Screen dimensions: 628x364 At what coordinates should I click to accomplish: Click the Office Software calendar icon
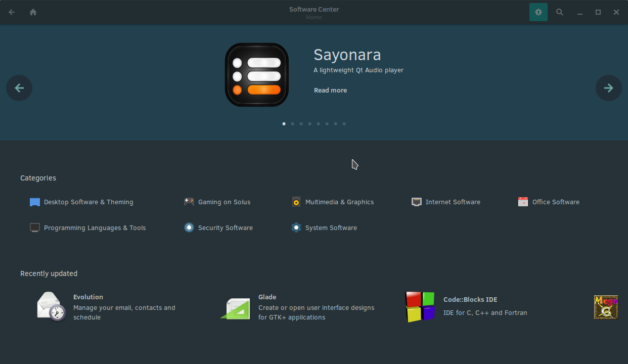pyautogui.click(x=523, y=202)
